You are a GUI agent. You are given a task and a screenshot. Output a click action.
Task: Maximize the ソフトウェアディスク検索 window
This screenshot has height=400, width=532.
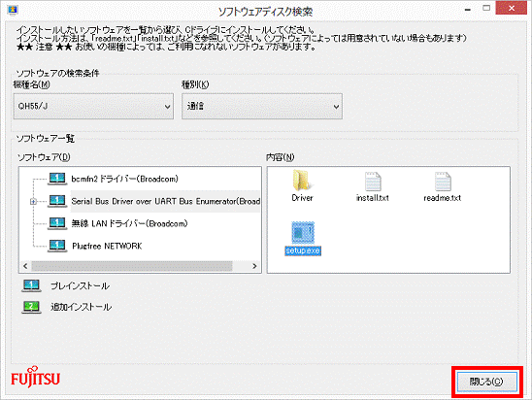pyautogui.click(x=486, y=9)
